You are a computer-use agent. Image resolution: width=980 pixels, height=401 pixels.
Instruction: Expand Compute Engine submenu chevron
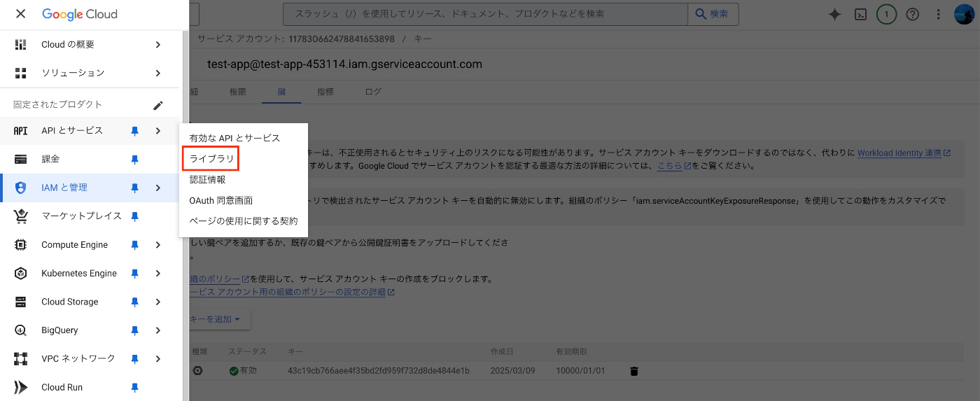pos(158,245)
